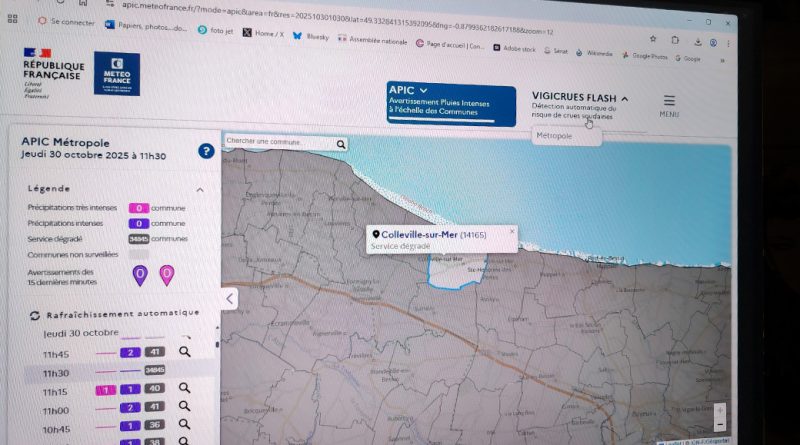Viewport: 800px width, 445px height.
Task: Click the pink badge 1 on 11h15 row
Action: 106,390
